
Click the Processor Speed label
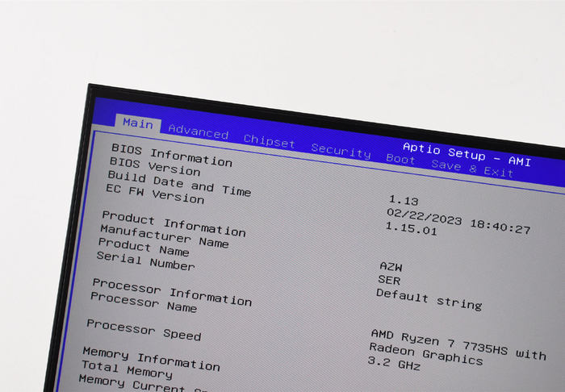click(144, 330)
